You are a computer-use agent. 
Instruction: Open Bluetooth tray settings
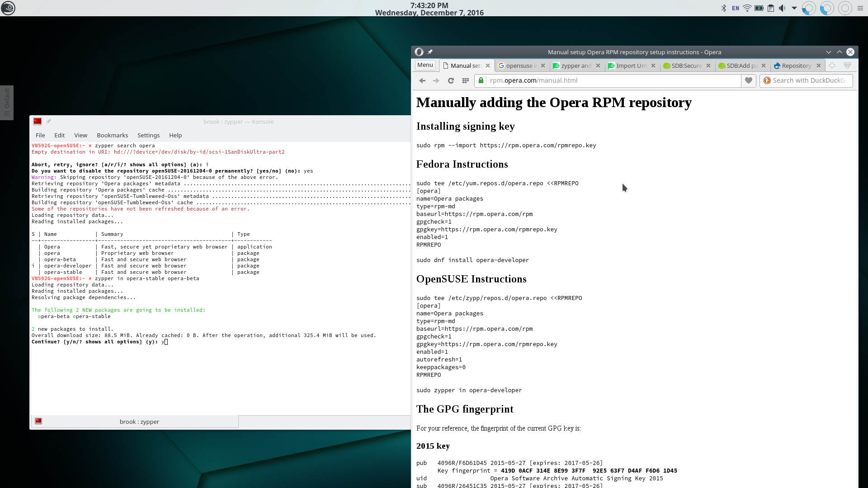(723, 8)
